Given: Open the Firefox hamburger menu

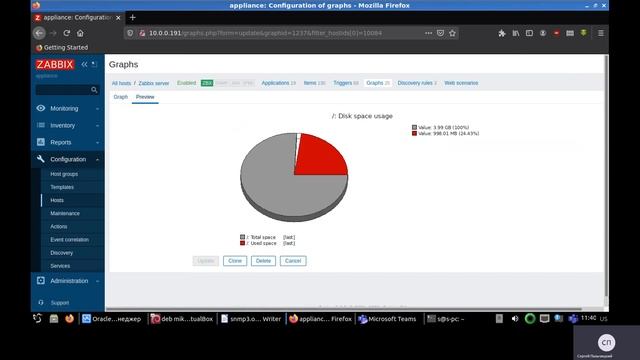Looking at the screenshot, I should click(601, 33).
